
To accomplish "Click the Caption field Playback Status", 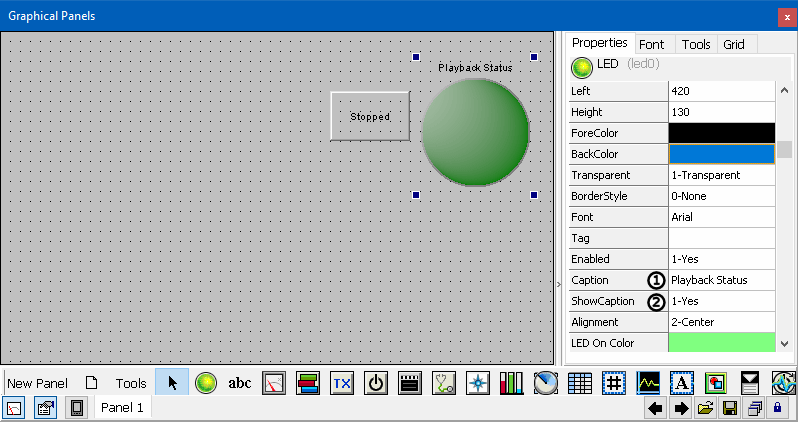I will tap(721, 280).
